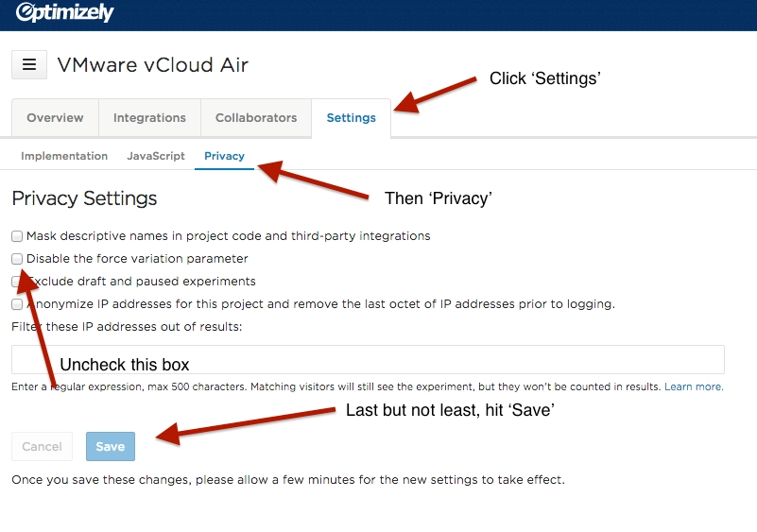Click the Privacy Settings heading
Screen dimensions: 757x532
click(84, 198)
